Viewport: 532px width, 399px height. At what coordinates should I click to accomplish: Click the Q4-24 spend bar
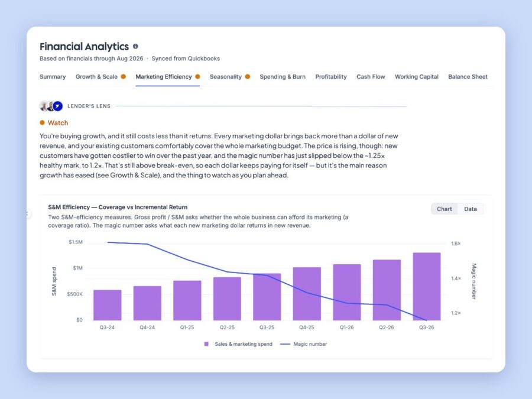coord(147,303)
